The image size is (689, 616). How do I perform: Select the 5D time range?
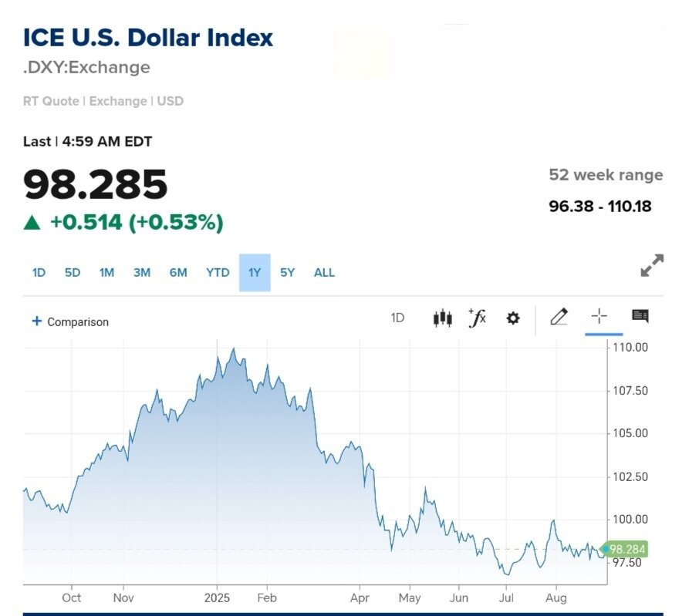73,273
